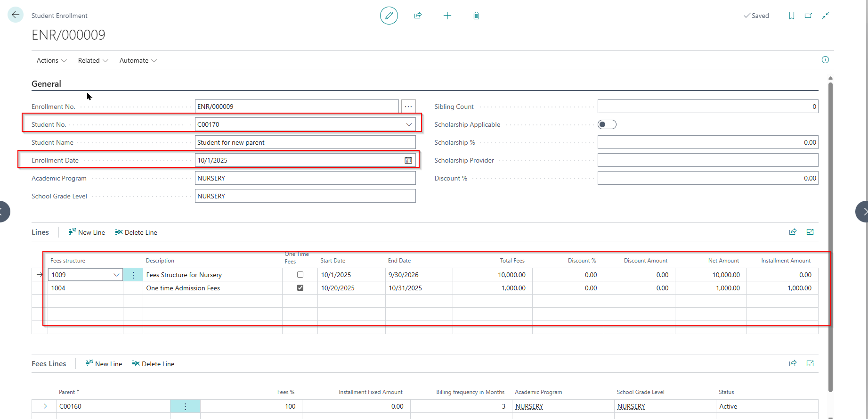This screenshot has height=419, width=868.
Task: Open the Related menu
Action: point(93,60)
